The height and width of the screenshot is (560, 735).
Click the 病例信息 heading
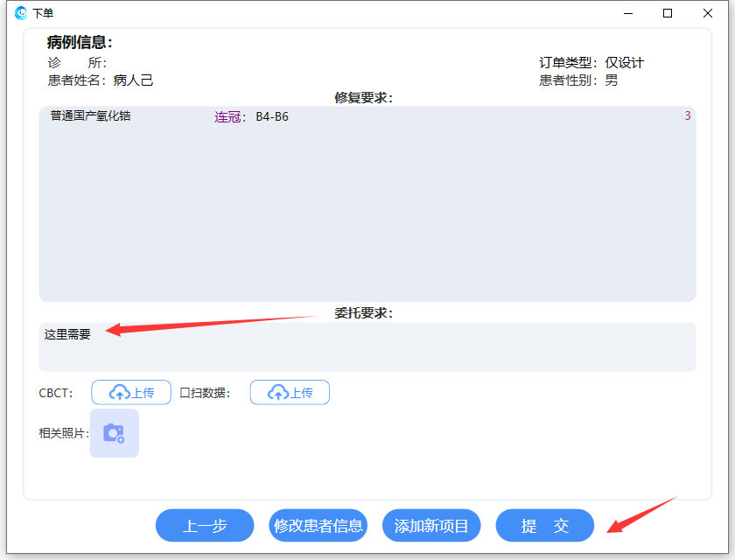point(80,43)
